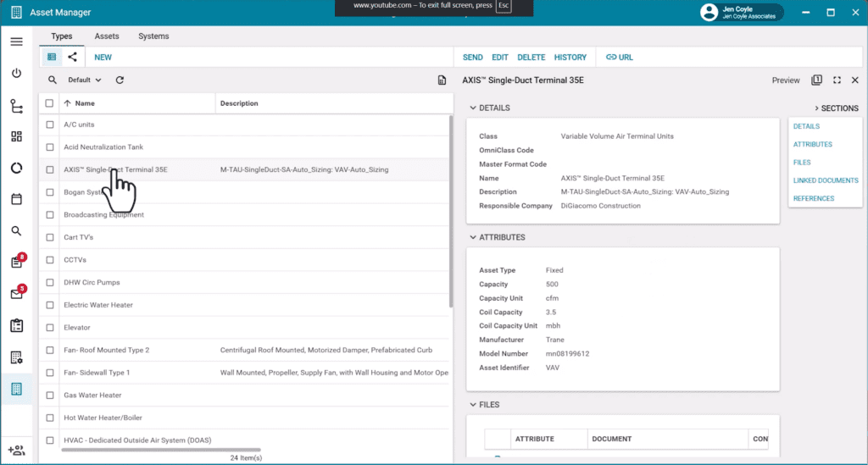Switch to the Systems tab
The width and height of the screenshot is (868, 465).
click(153, 36)
